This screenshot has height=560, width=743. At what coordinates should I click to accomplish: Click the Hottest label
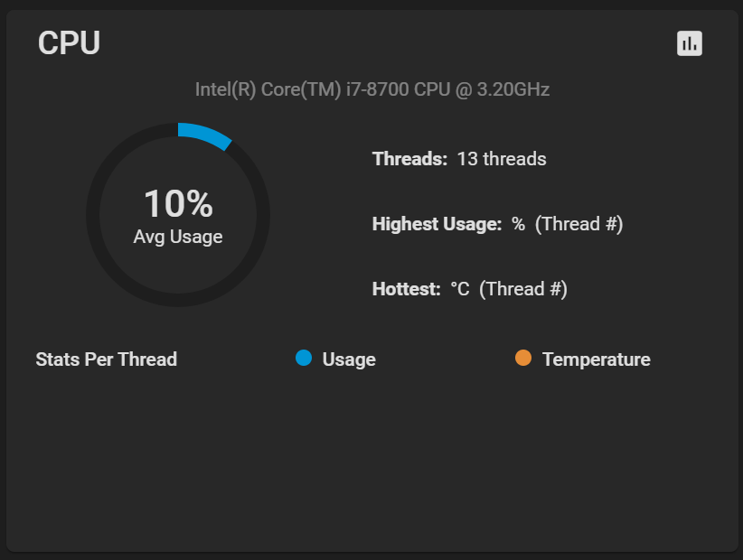tap(407, 289)
